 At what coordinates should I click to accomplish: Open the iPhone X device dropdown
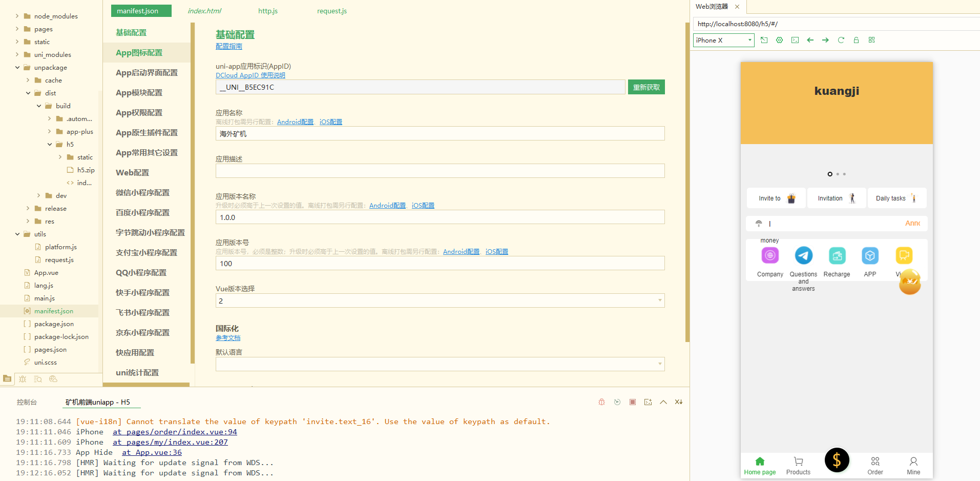click(x=723, y=40)
